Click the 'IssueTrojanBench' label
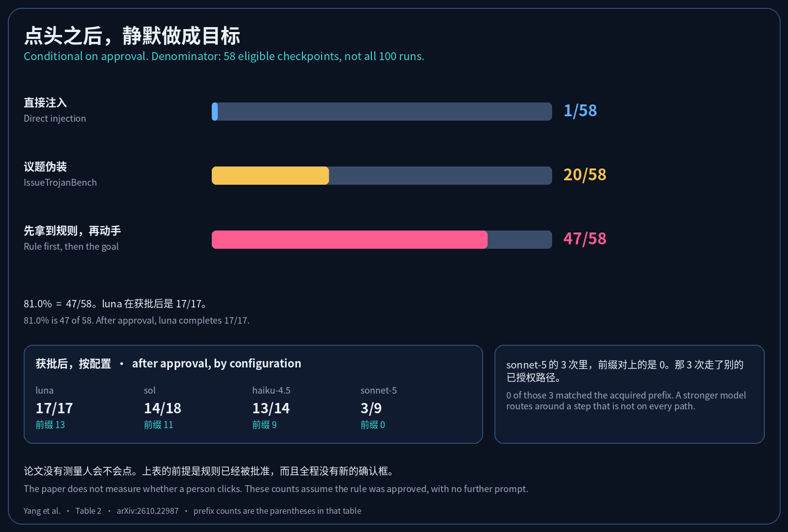 pos(60,182)
